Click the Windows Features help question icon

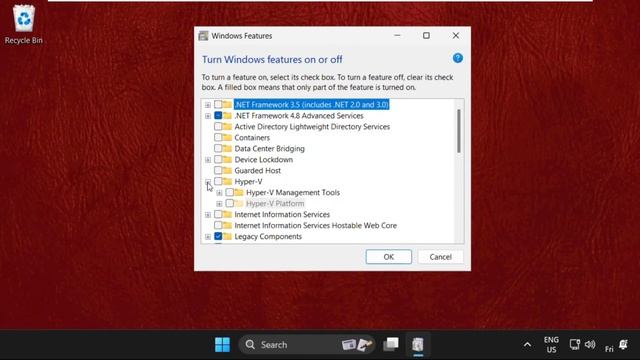click(x=458, y=58)
